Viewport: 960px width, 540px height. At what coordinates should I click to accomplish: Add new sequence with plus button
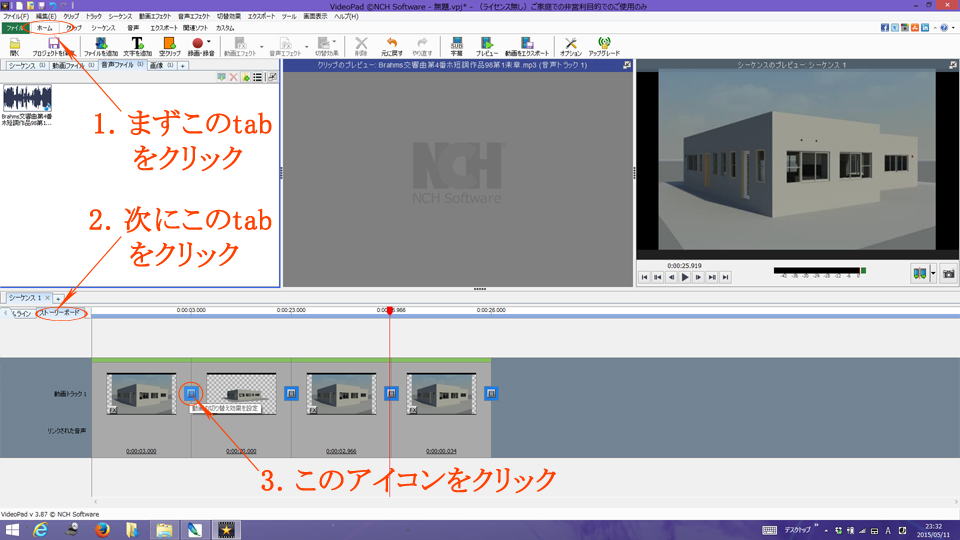coord(58,299)
